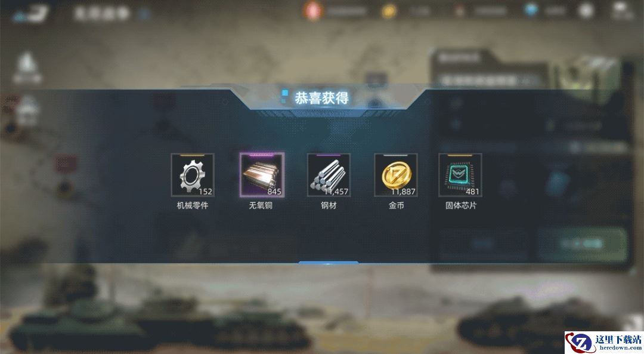Click the blurred red badge icon in top bar
Image resolution: width=644 pixels, height=354 pixels.
pyautogui.click(x=313, y=11)
